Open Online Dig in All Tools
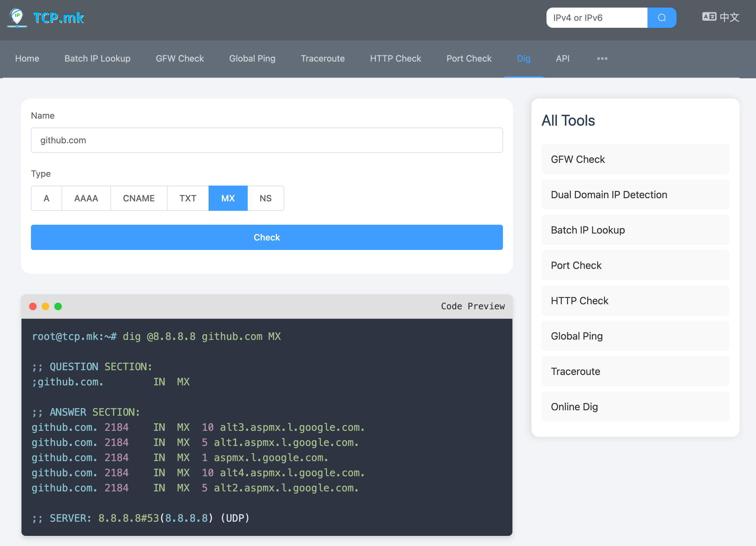Viewport: 756px width, 546px height. (635, 407)
